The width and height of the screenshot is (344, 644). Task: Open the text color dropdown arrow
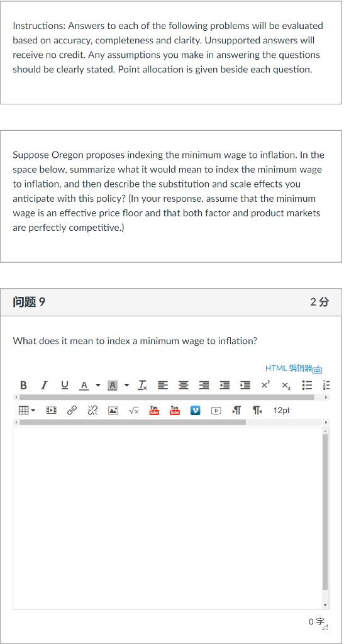tap(97, 386)
